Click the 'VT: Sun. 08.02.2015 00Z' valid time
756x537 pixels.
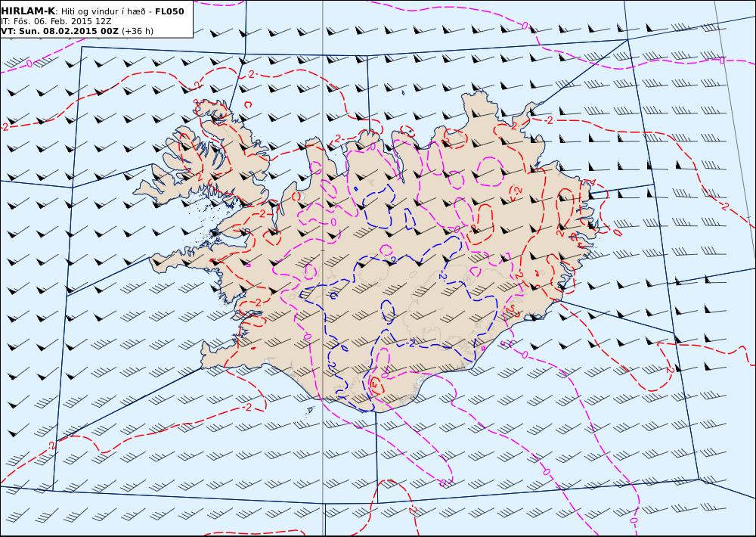click(x=60, y=31)
